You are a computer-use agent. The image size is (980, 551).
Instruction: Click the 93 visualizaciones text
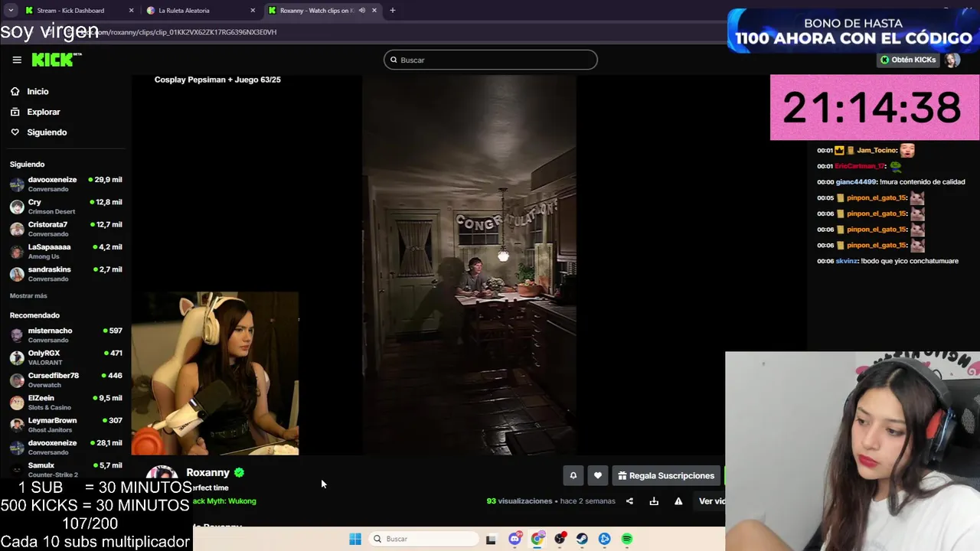(x=519, y=501)
